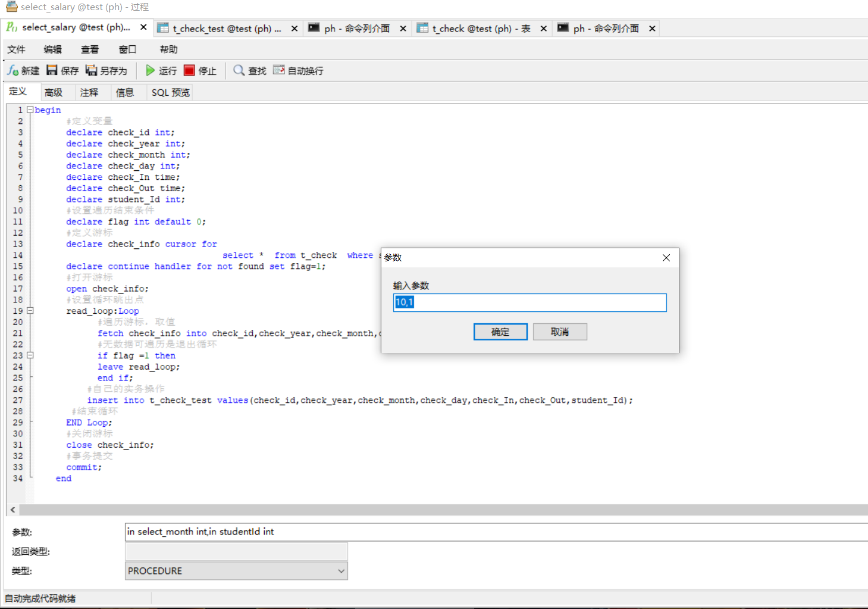The height and width of the screenshot is (609, 868).
Task: Close the 参数 dialog
Action: [x=666, y=258]
